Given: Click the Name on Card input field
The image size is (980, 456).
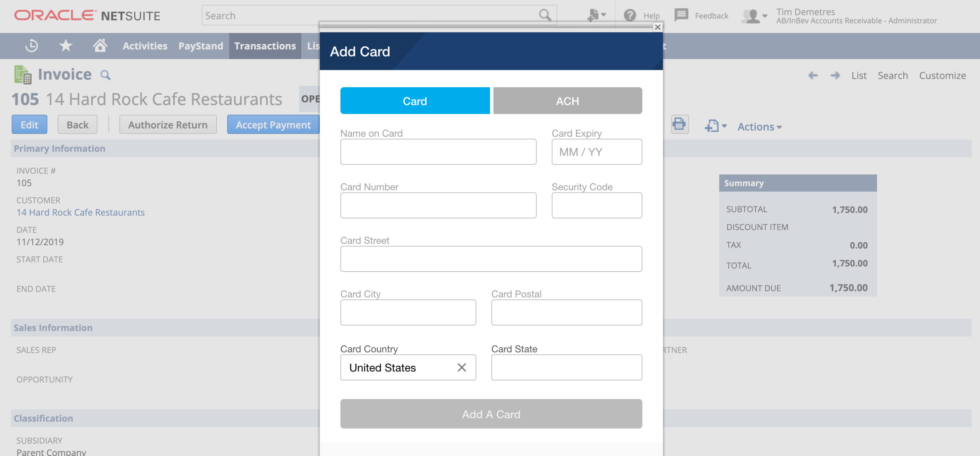Looking at the screenshot, I should pyautogui.click(x=438, y=152).
